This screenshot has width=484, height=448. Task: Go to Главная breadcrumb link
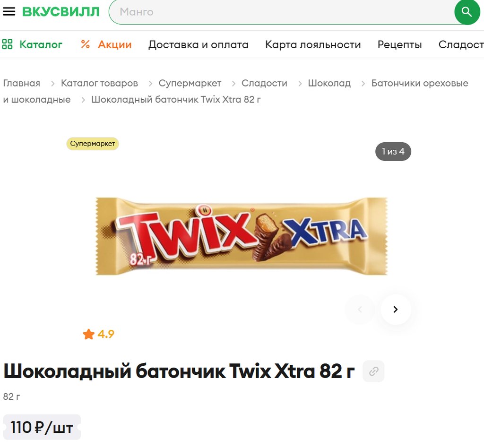(22, 83)
